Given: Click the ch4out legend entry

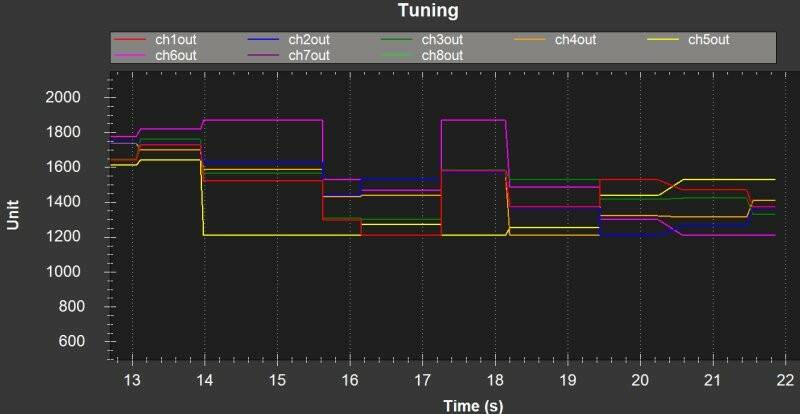Looking at the screenshot, I should pyautogui.click(x=555, y=39).
